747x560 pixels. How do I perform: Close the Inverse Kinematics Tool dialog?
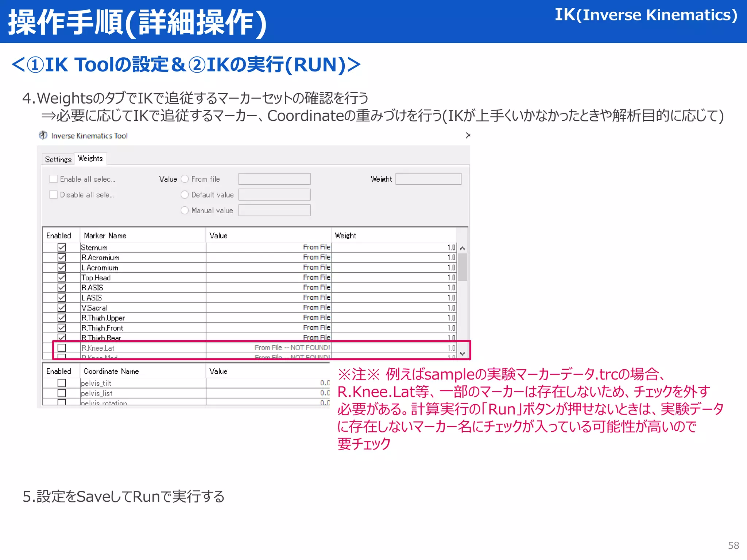tap(468, 135)
